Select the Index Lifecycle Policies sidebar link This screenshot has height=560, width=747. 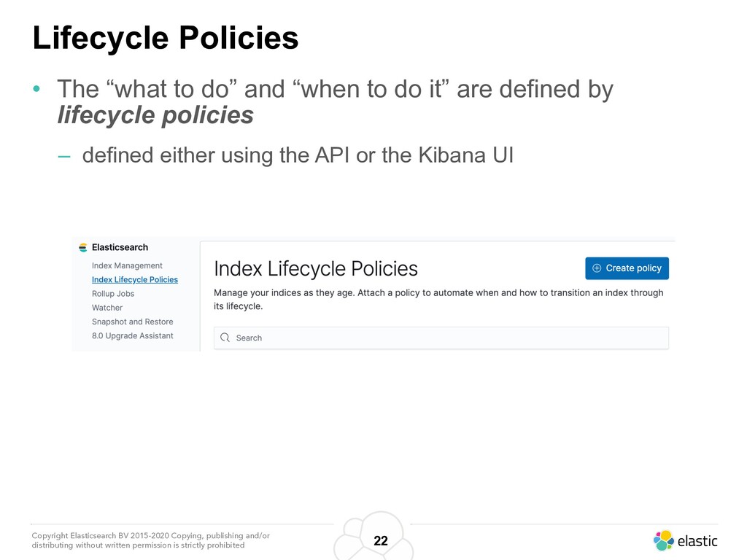click(x=135, y=279)
